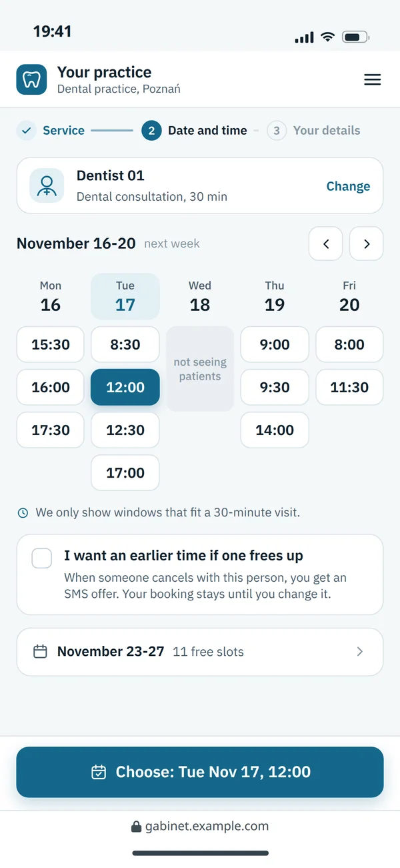Image resolution: width=400 pixels, height=868 pixels.
Task: Click the lock icon in address bar
Action: click(x=136, y=827)
